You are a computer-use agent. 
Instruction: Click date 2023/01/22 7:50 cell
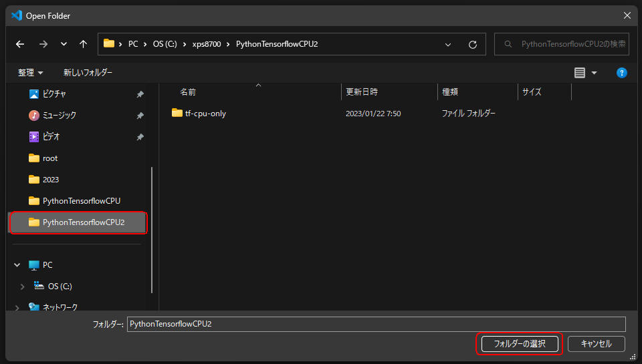point(373,114)
